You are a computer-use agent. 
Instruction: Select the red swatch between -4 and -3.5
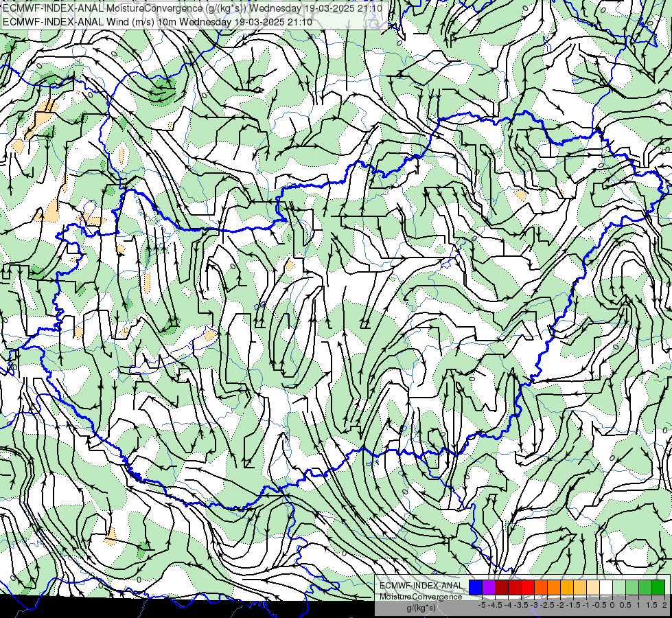pos(515,588)
